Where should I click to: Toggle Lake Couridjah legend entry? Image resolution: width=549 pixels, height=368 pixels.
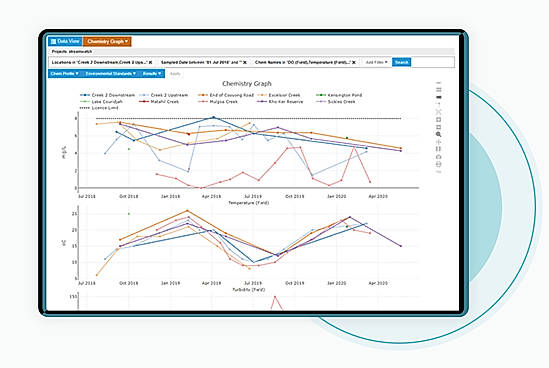click(x=102, y=102)
